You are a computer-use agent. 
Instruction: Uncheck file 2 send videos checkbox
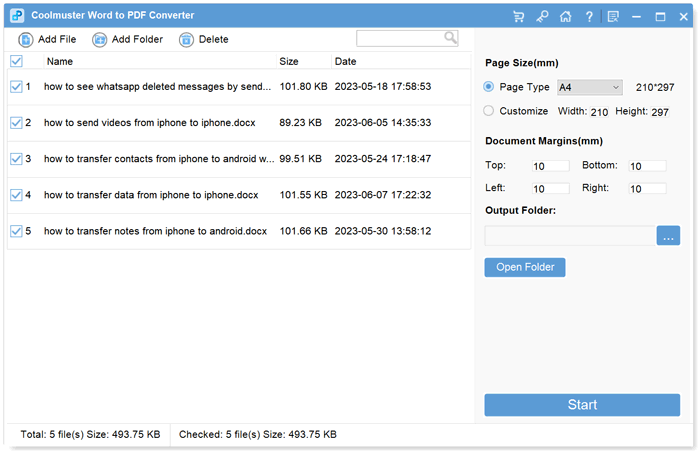coord(17,122)
